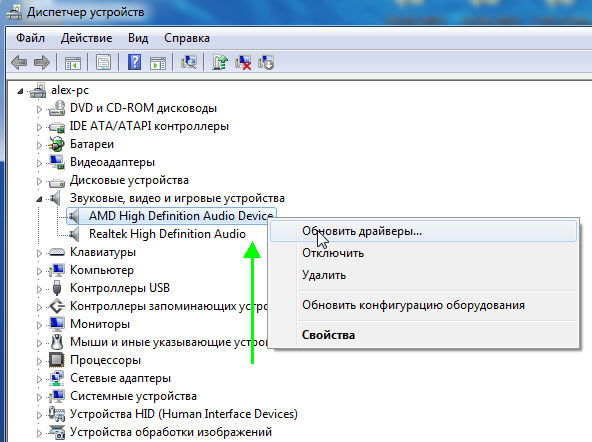Click the Back arrow toolbar icon
Viewport: 592px width, 442px height.
click(19, 62)
